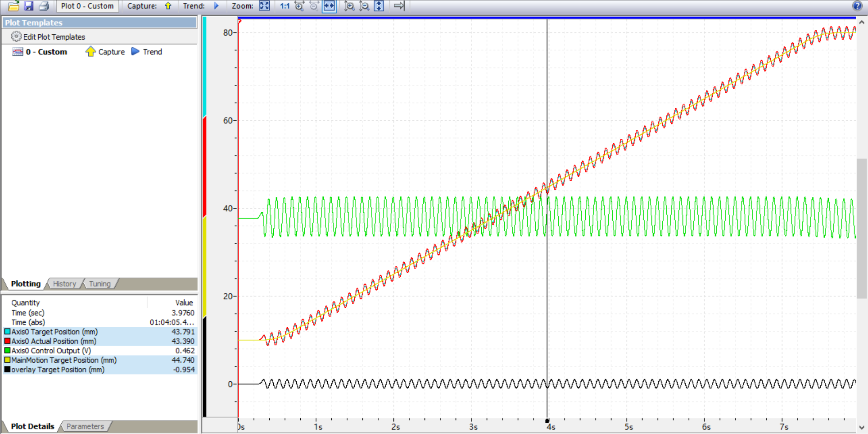The width and height of the screenshot is (868, 434).
Task: Click the jump to end arrow icon
Action: (399, 6)
